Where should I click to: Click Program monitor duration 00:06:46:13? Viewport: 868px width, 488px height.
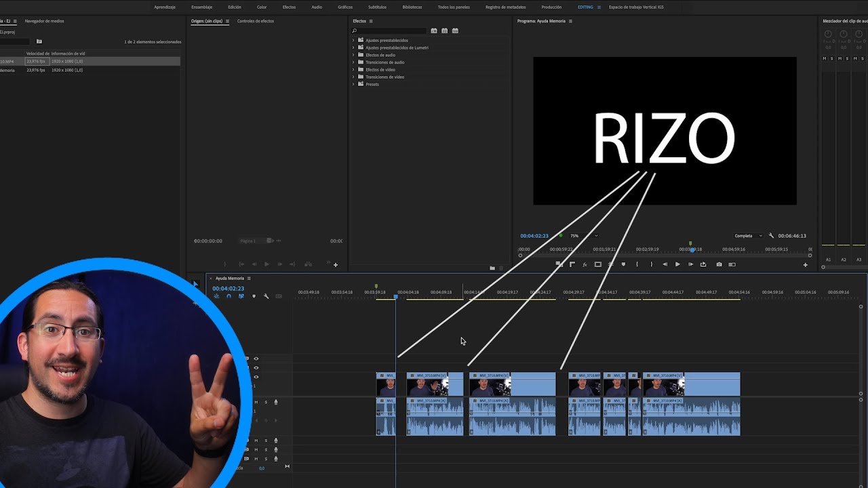[x=792, y=236]
